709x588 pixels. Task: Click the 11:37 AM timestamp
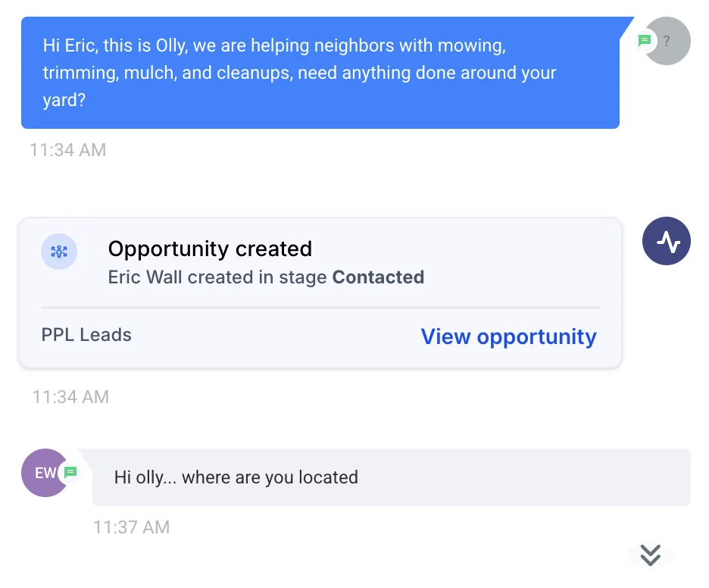131,527
